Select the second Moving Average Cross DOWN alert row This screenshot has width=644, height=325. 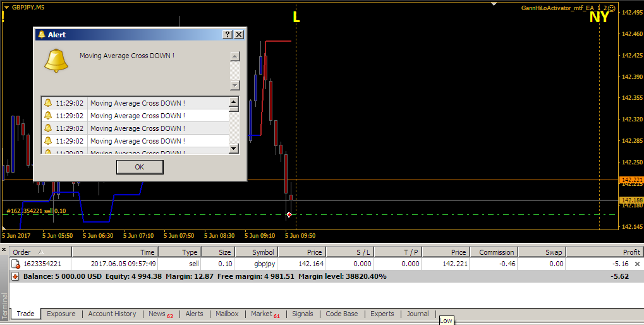point(135,116)
